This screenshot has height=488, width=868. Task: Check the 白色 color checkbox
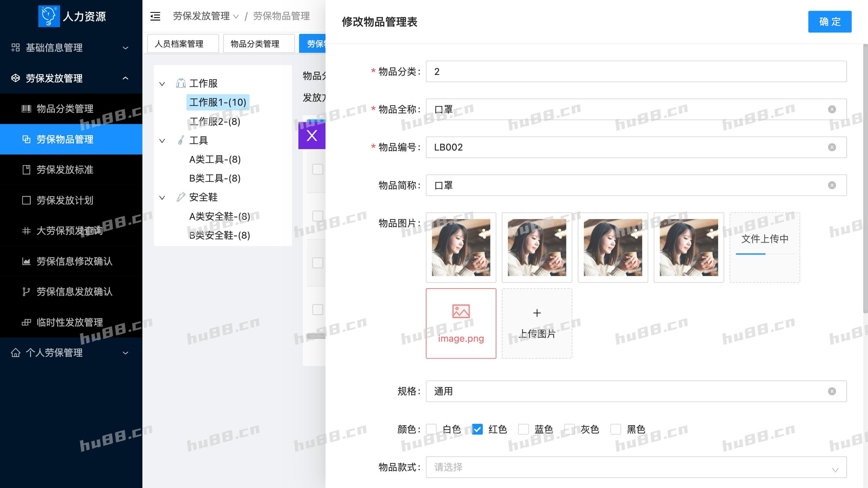click(432, 429)
